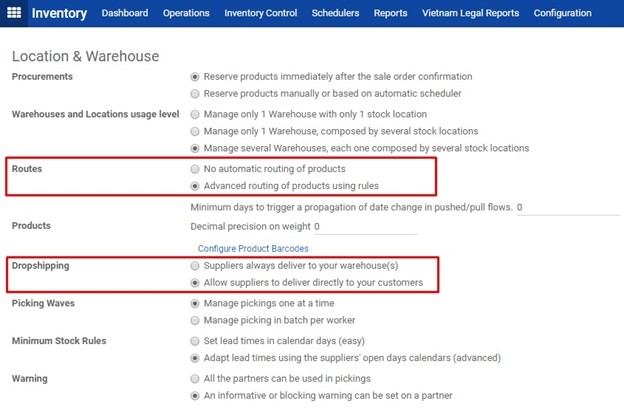Image resolution: width=624 pixels, height=412 pixels.
Task: Open the apps grid menu icon
Action: point(14,13)
